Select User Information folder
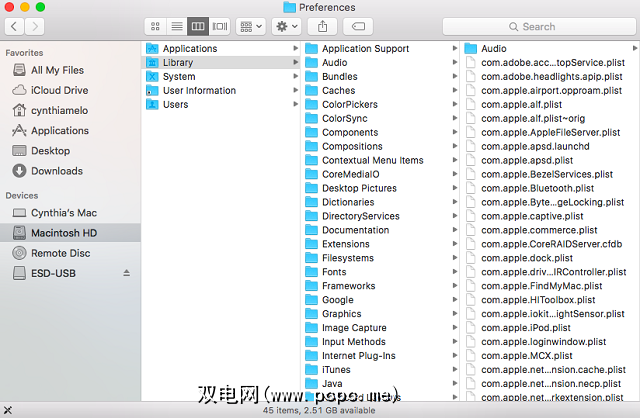640x418 pixels. pyautogui.click(x=220, y=90)
